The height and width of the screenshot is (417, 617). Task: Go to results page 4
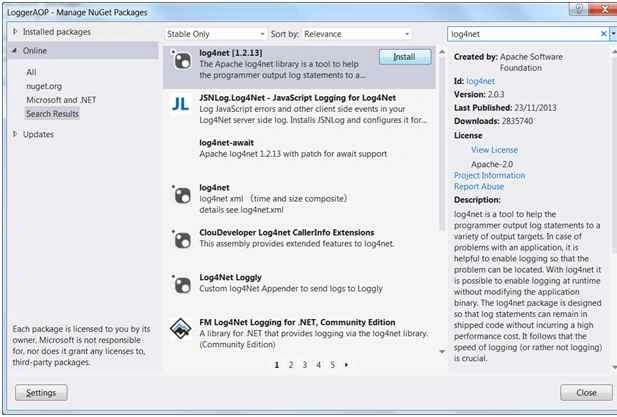319,365
